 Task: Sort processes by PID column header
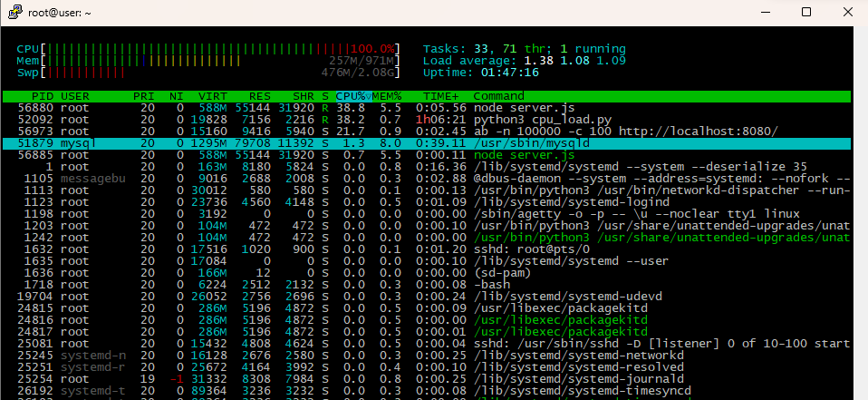point(43,96)
